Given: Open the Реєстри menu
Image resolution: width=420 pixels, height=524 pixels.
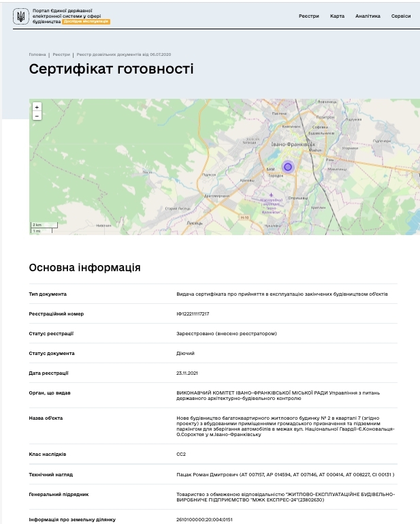Looking at the screenshot, I should click(x=309, y=16).
